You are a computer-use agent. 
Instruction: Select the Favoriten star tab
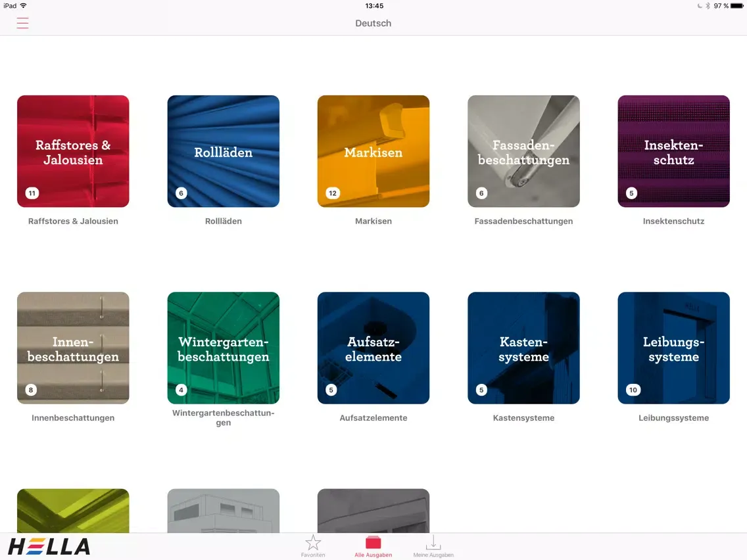coord(313,546)
